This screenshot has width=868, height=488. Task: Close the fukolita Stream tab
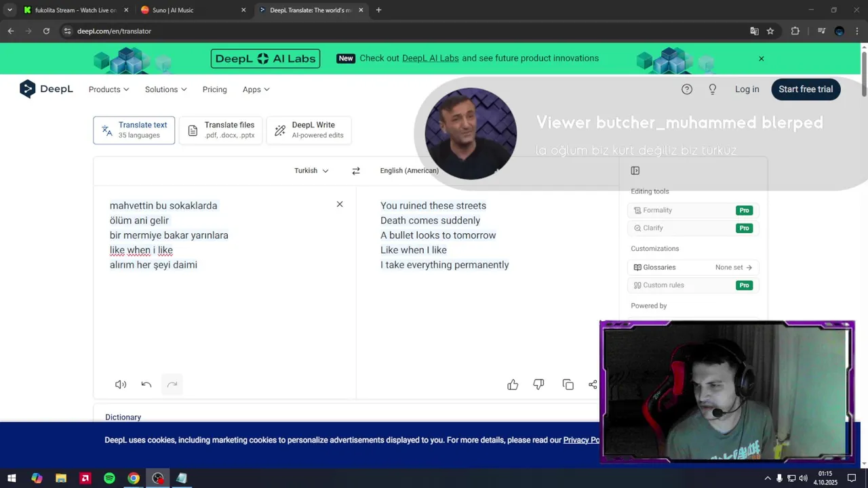pyautogui.click(x=126, y=10)
